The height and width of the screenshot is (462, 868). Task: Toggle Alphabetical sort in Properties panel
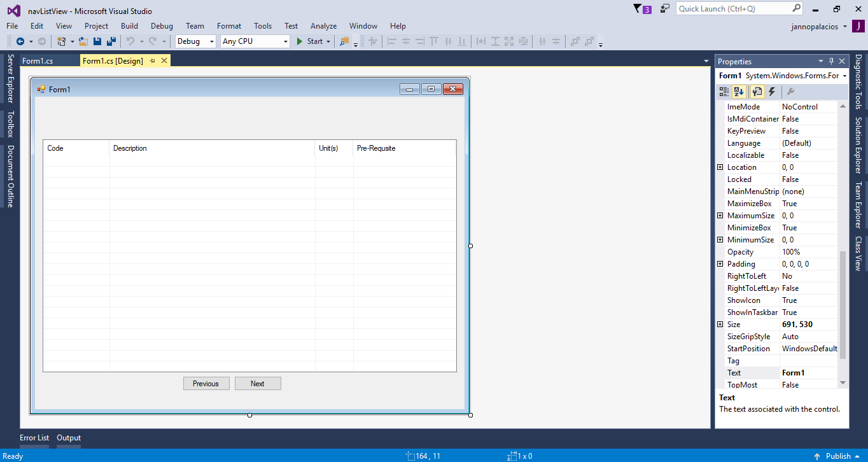click(739, 92)
